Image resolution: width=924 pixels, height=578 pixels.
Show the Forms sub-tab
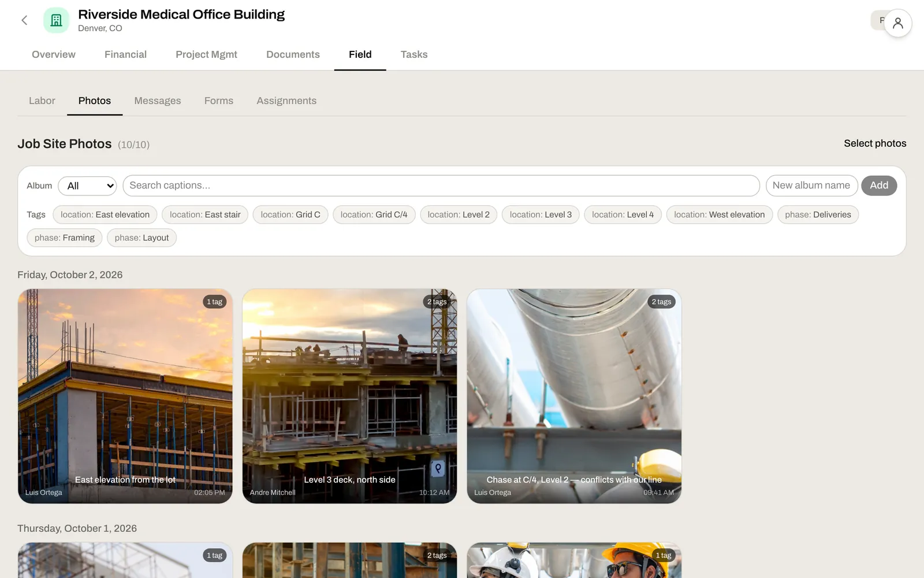tap(219, 101)
